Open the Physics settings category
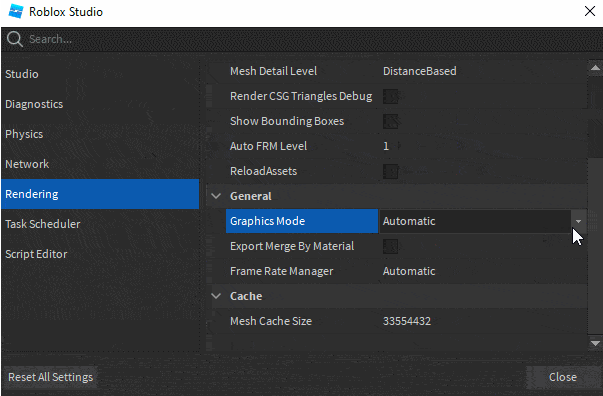The height and width of the screenshot is (396, 603). [100, 134]
